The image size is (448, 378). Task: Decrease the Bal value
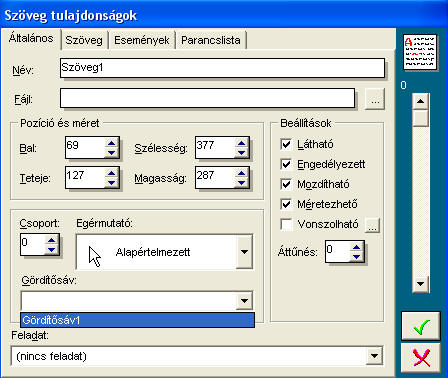(x=111, y=153)
